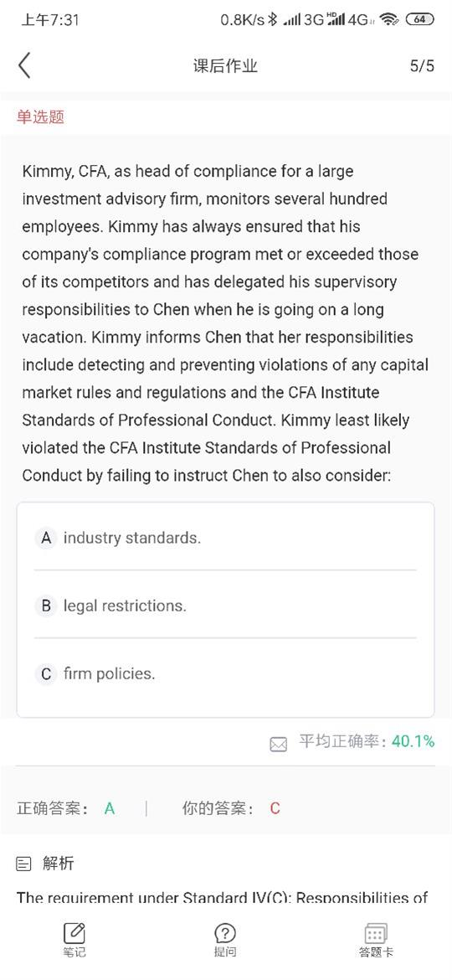Tap the 5/5 question counter
Screen dimensions: 452x980
pos(422,66)
